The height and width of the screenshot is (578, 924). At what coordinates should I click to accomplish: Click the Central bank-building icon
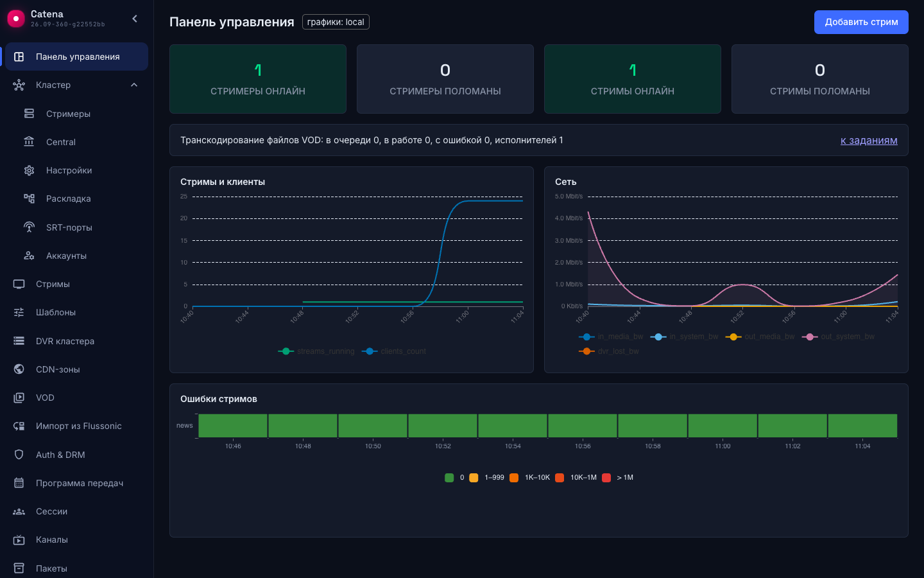(x=30, y=142)
